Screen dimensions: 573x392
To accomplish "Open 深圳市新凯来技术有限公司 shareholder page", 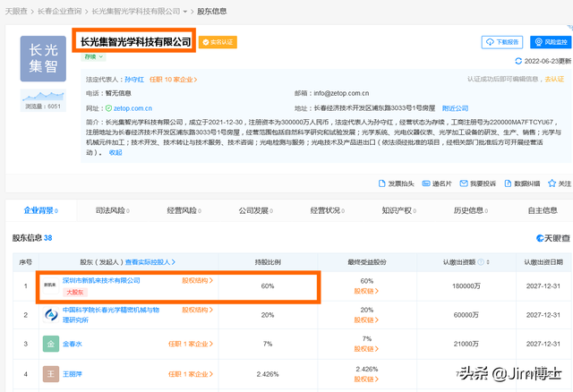I will click(101, 280).
